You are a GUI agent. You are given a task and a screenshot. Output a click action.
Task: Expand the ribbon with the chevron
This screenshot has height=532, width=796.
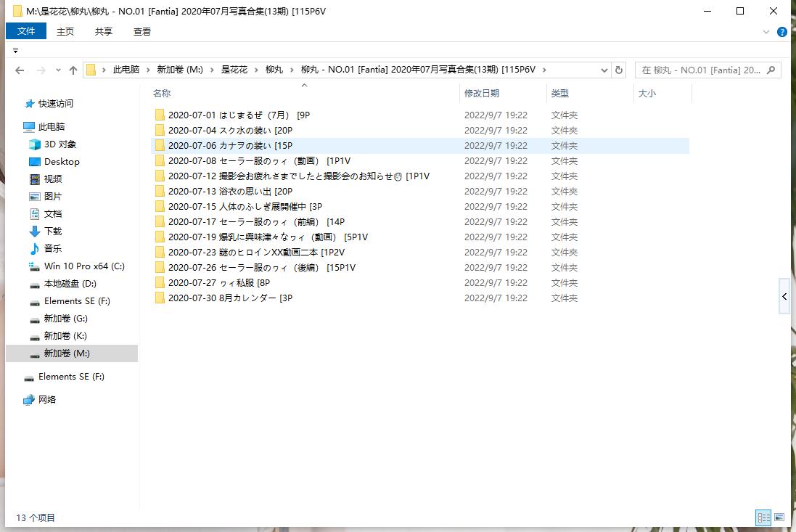(767, 32)
